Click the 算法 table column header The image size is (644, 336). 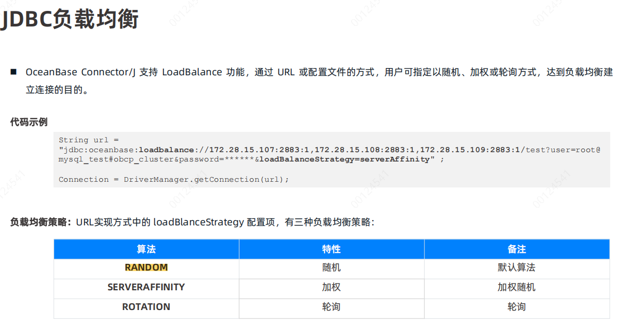[146, 249]
